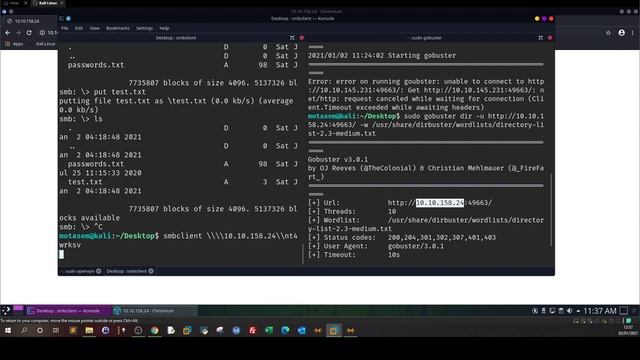The width and height of the screenshot is (640, 360).
Task: Open Microsoft Edge from Windows taskbar
Action: [285, 330]
